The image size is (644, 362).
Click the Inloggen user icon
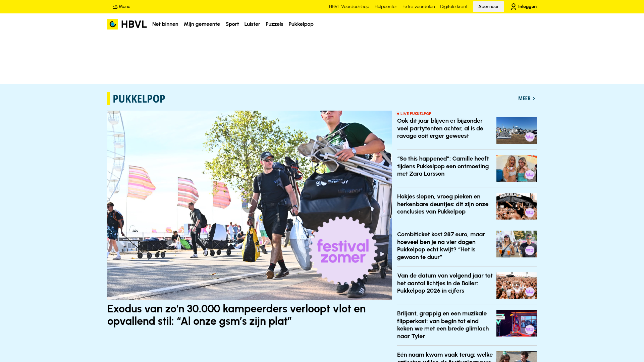(513, 7)
